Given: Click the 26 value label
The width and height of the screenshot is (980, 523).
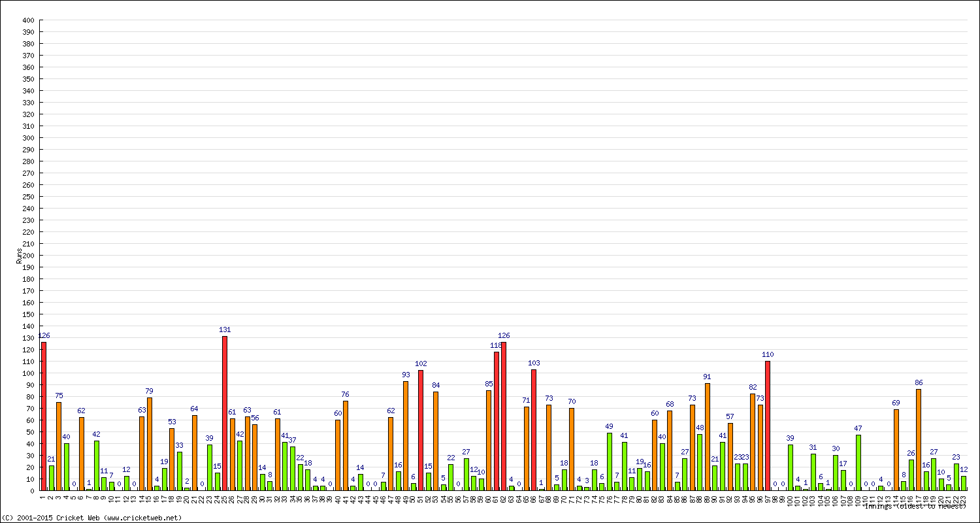Looking at the screenshot, I should [x=911, y=454].
